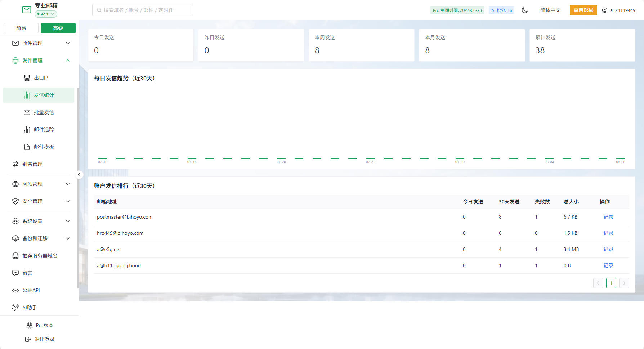This screenshot has width=644, height=349.
Task: Click the AI 积分: 16 badge
Action: click(502, 10)
